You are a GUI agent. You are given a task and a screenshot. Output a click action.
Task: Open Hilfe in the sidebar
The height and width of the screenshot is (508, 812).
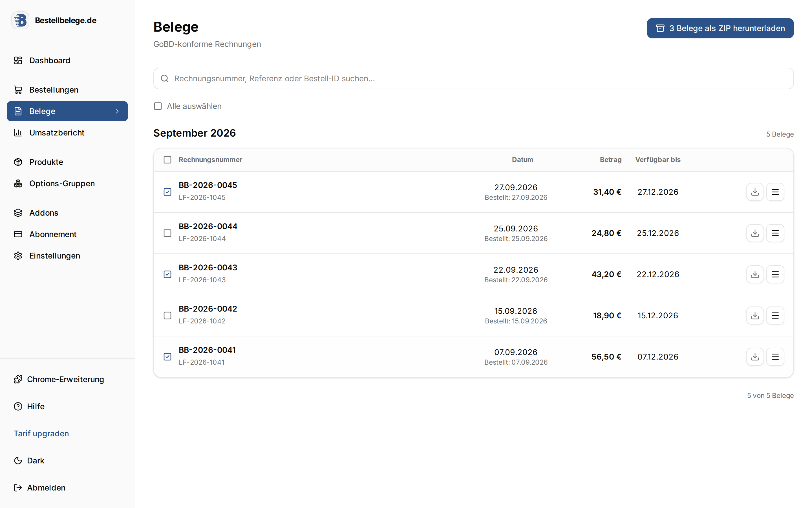(x=29, y=406)
